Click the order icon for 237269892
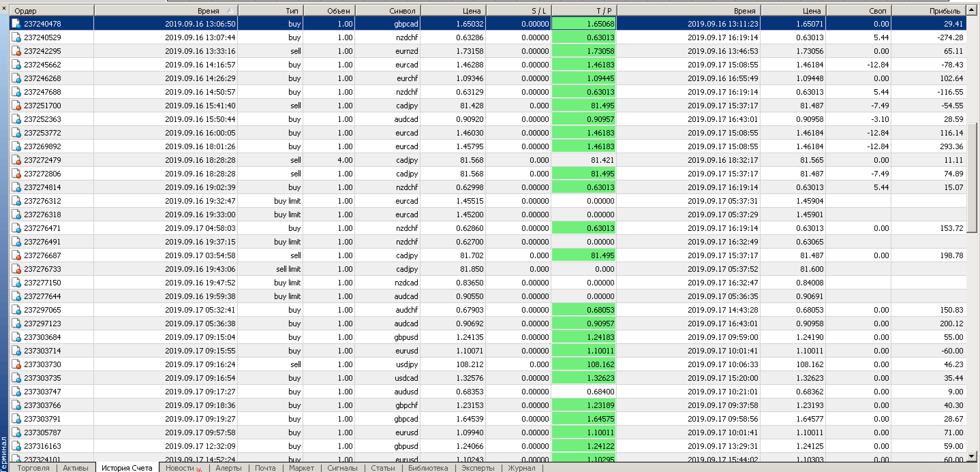Viewport: 980px width, 472px height. 16,146
